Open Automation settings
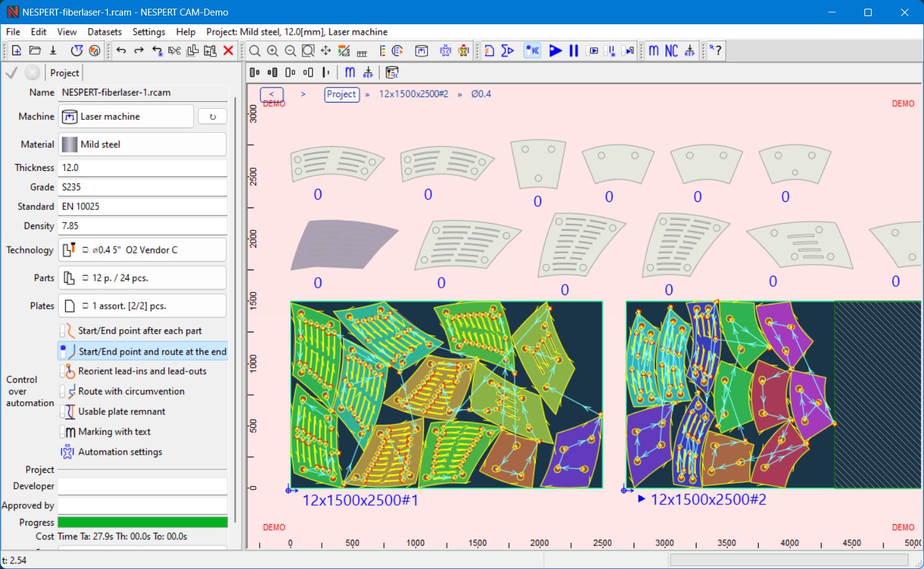 (x=111, y=452)
